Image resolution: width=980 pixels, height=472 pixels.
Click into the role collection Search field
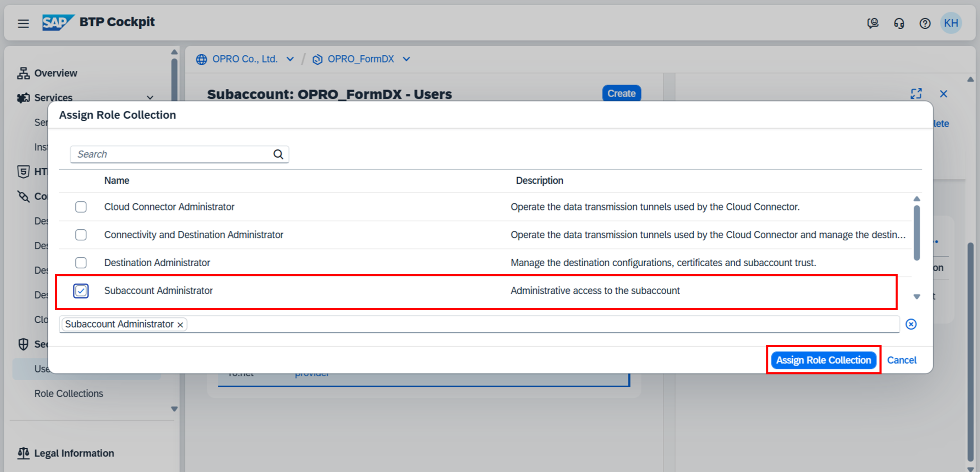point(171,154)
